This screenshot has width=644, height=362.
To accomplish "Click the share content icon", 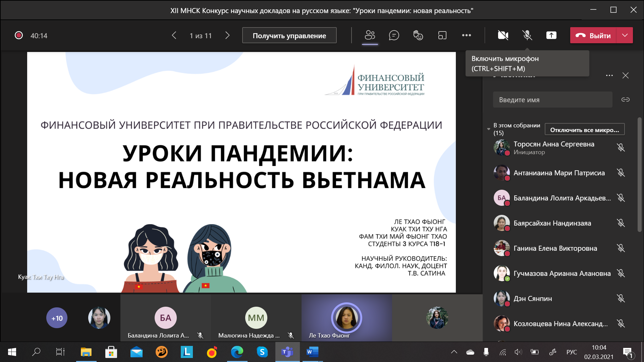I will (x=551, y=35).
